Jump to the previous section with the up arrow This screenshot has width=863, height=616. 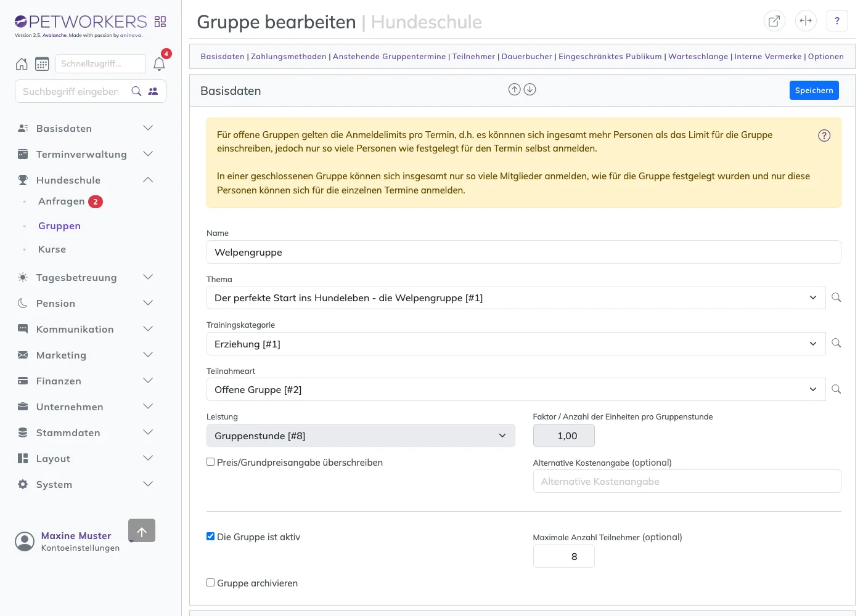tap(514, 89)
